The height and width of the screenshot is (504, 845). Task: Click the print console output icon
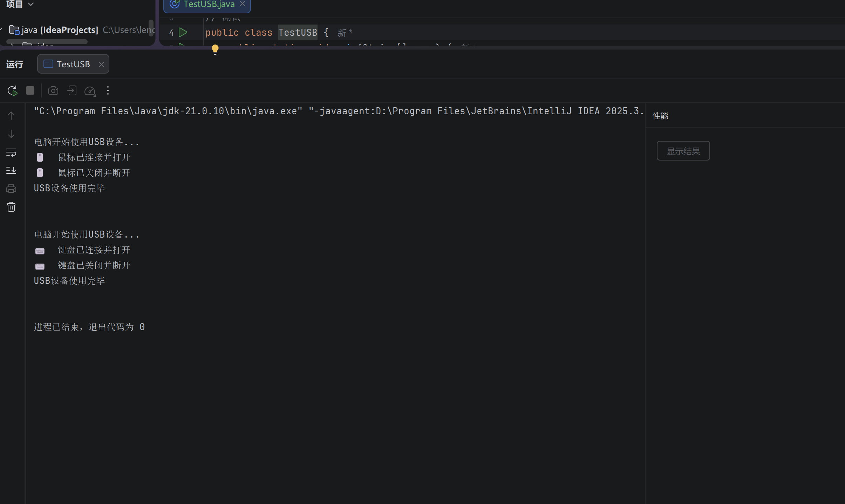point(11,189)
